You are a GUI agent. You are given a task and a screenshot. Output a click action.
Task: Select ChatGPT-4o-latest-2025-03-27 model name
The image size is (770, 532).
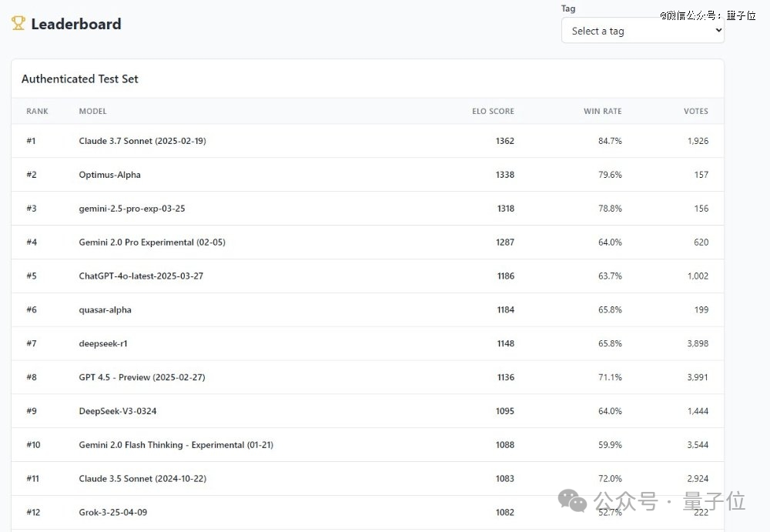141,276
